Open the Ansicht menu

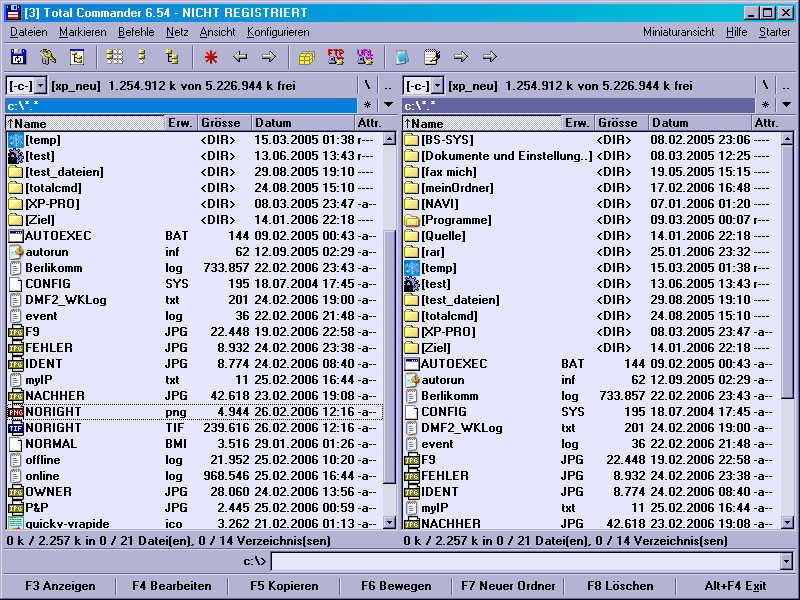click(217, 32)
